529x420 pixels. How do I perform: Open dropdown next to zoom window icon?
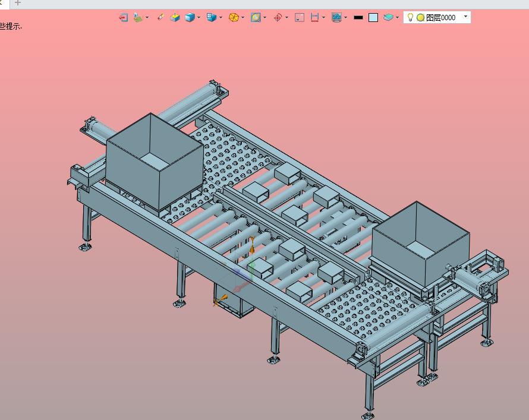(x=265, y=18)
